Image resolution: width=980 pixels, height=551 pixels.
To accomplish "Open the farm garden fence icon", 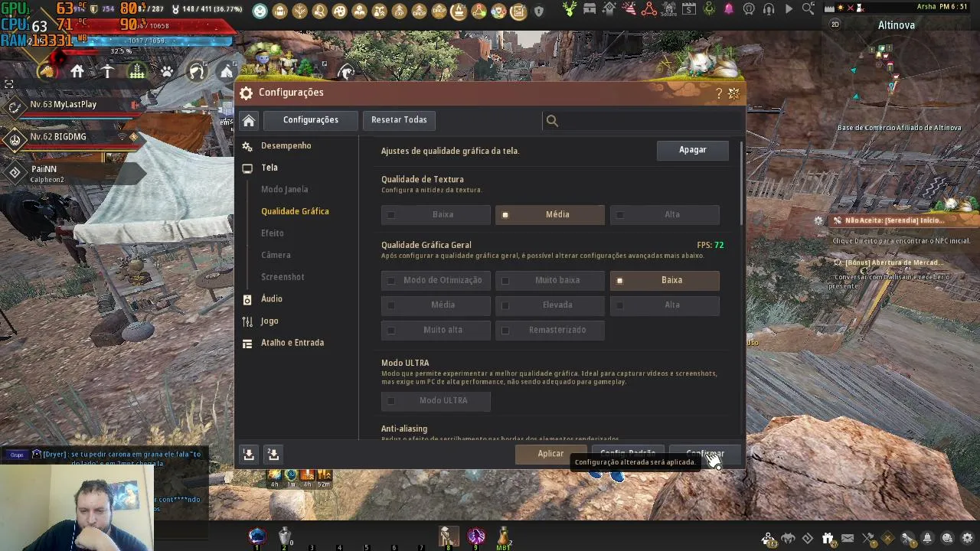I will pos(137,72).
